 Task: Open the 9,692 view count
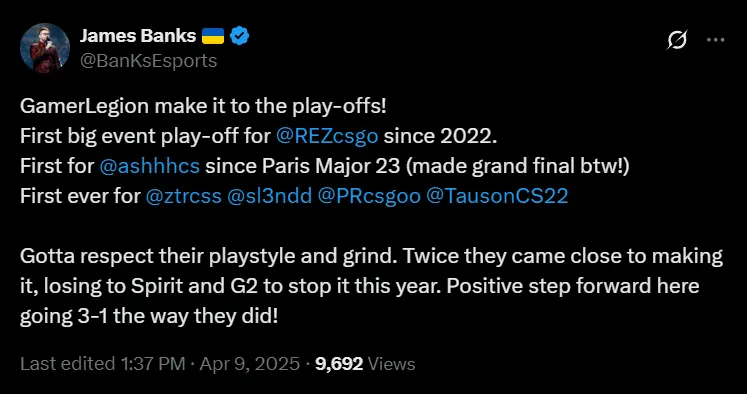pos(339,364)
